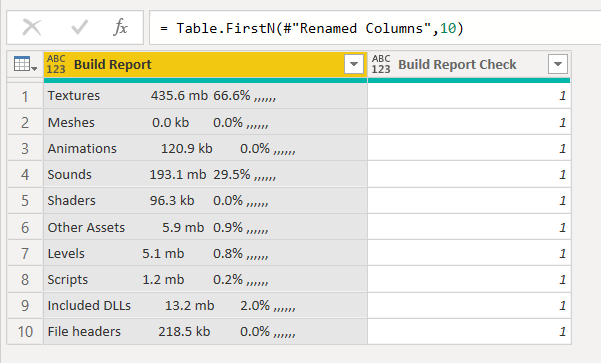Select the Textures cell
601x363 pixels.
(x=205, y=96)
